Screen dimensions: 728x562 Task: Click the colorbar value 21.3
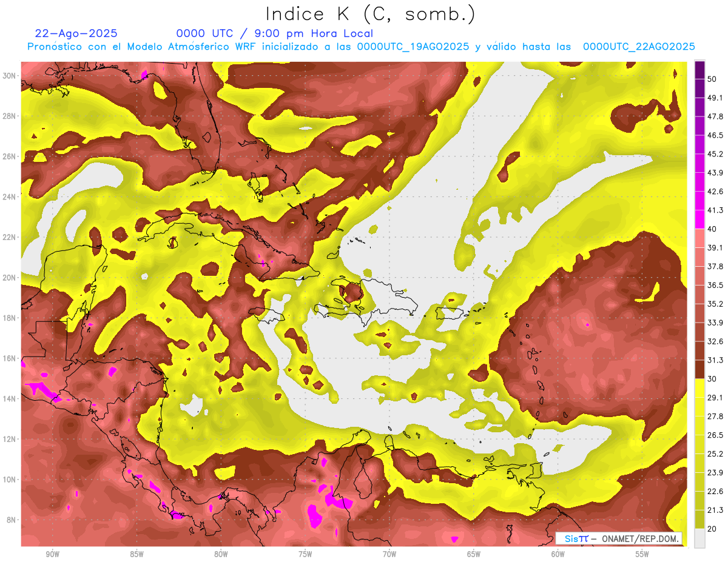(x=715, y=510)
